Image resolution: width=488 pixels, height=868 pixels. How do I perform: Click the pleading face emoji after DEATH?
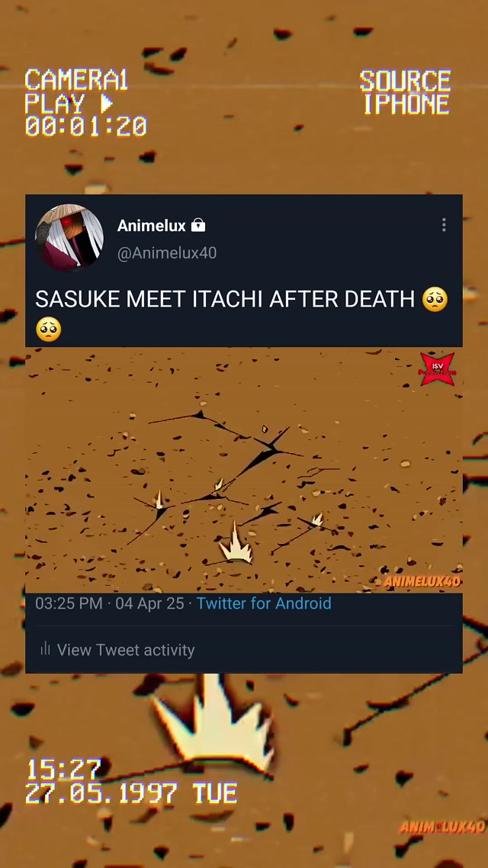pos(435,299)
